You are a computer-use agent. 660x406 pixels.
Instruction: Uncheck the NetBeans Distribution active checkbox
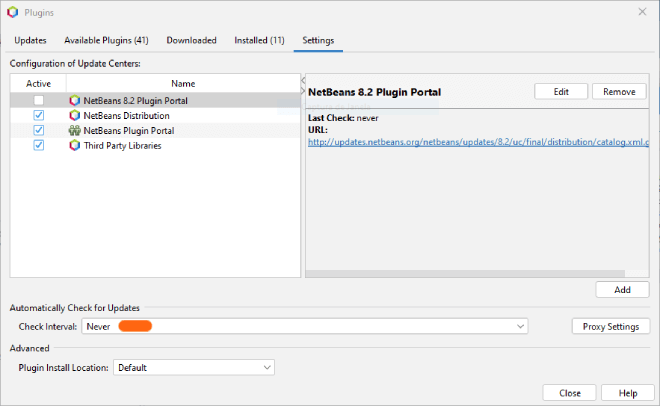[x=38, y=115]
